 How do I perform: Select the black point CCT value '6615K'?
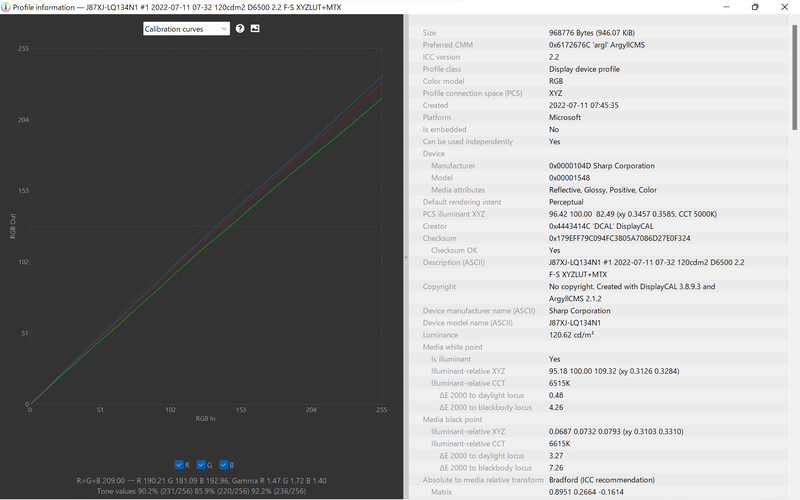[x=560, y=443]
